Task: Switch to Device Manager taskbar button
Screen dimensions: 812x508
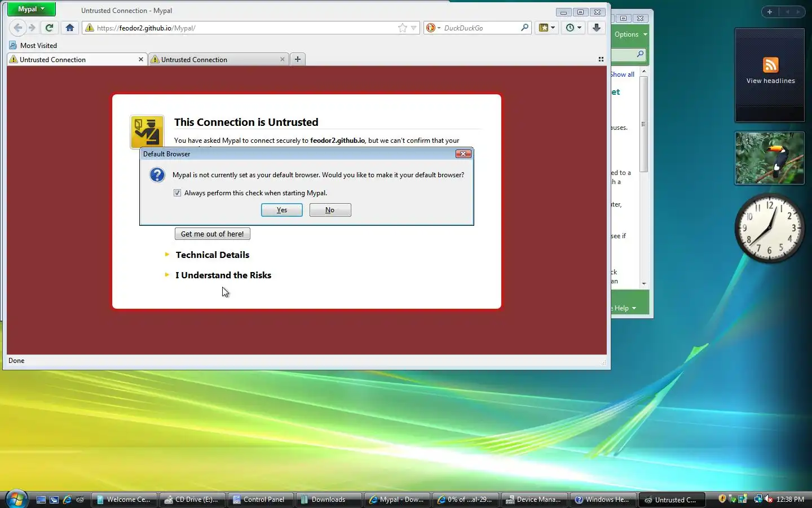Action: point(533,500)
